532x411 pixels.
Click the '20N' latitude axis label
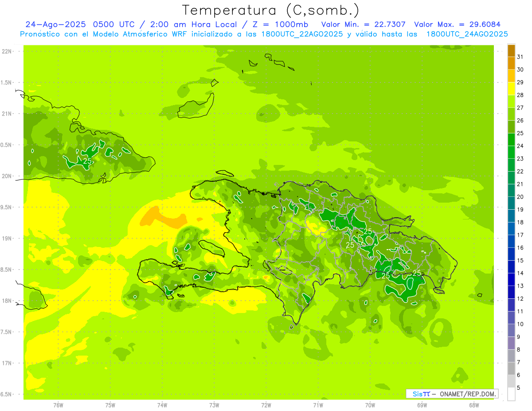tap(7, 176)
